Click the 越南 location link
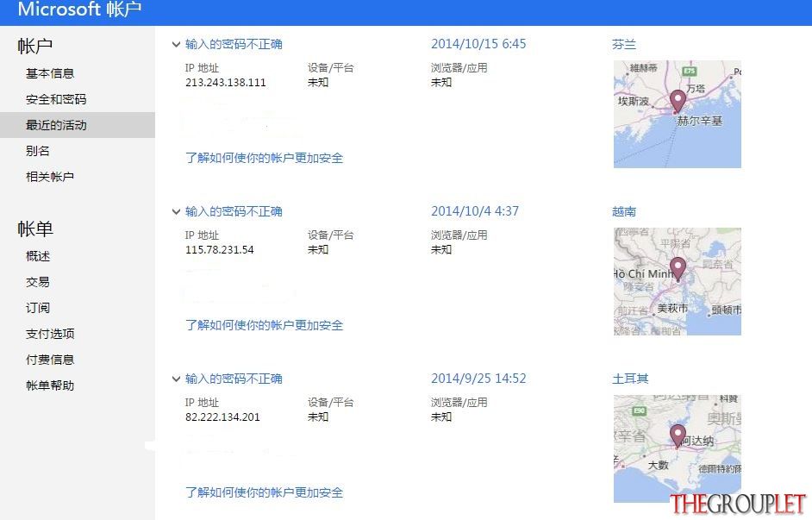Screen dimensions: 812x520 [624, 212]
